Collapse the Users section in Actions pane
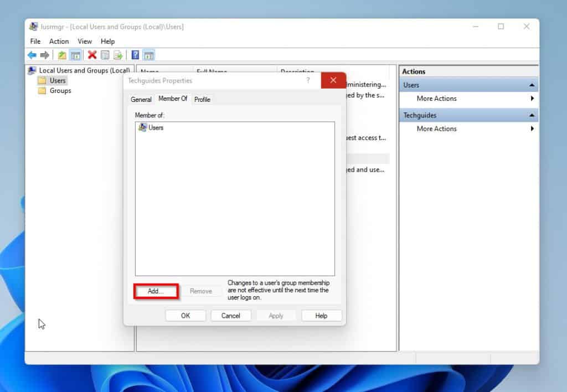Viewport: 567px width, 392px height. (531, 85)
